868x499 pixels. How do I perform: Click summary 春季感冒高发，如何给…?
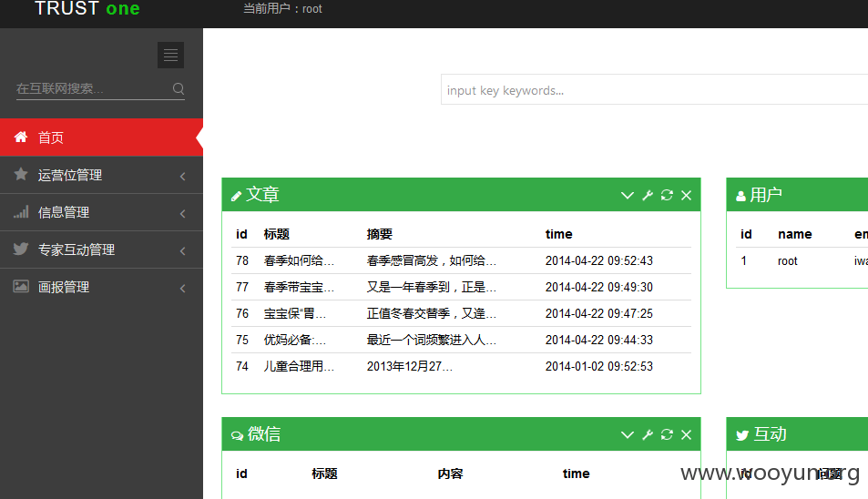(431, 260)
